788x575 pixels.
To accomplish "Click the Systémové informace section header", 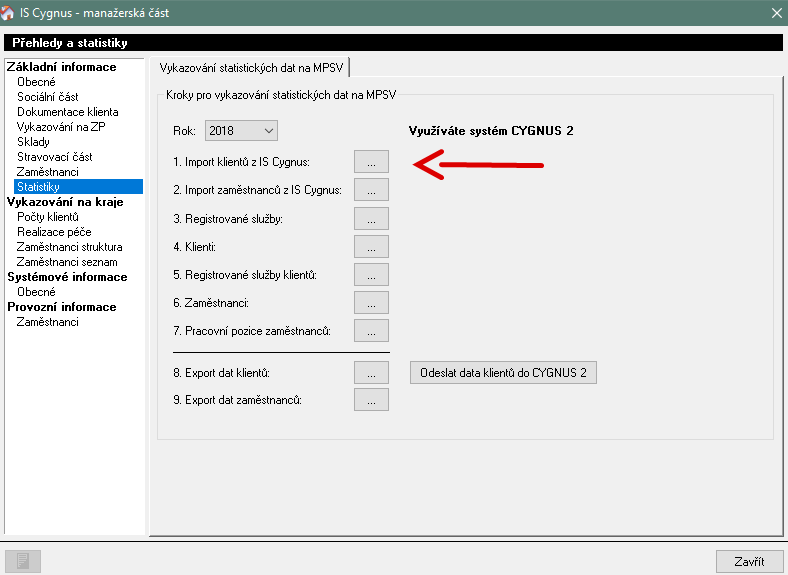I will coord(67,277).
